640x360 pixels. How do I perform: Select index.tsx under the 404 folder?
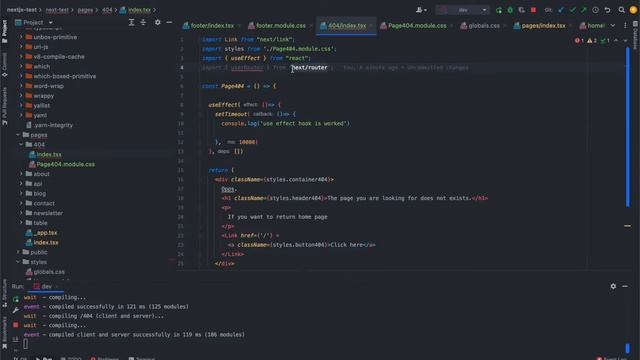pos(49,154)
